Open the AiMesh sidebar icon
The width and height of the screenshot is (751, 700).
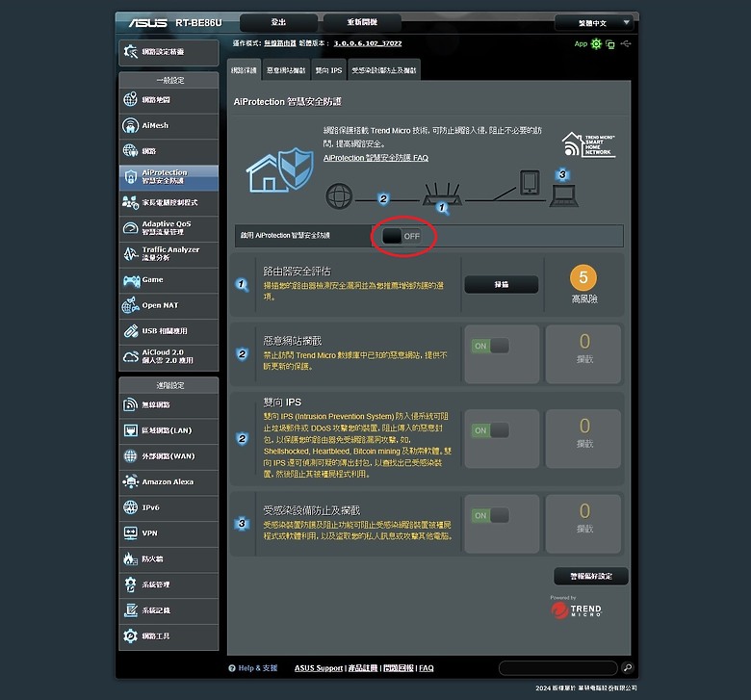pyautogui.click(x=130, y=125)
